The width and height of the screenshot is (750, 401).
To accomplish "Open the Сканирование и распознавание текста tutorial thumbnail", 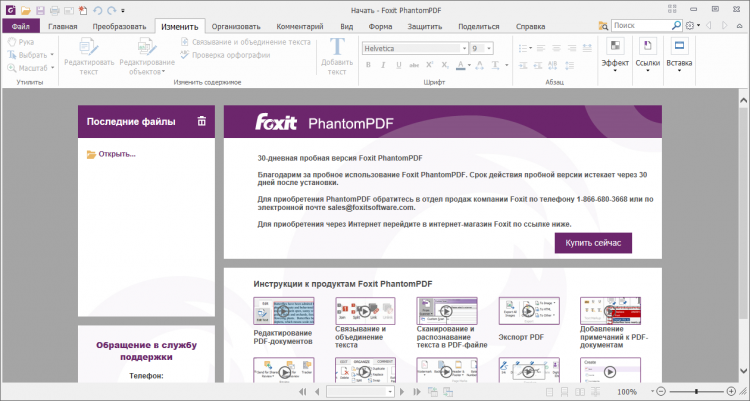I will pos(446,311).
